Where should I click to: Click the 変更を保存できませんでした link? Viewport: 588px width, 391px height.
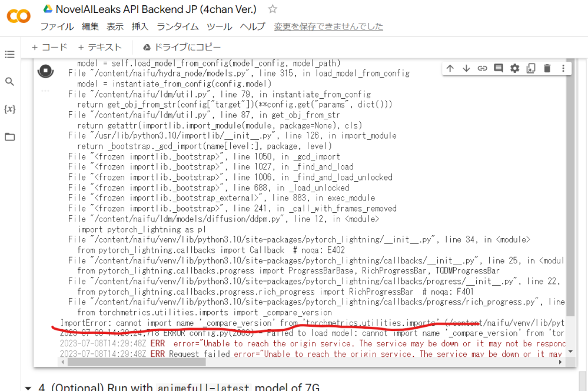pos(328,26)
